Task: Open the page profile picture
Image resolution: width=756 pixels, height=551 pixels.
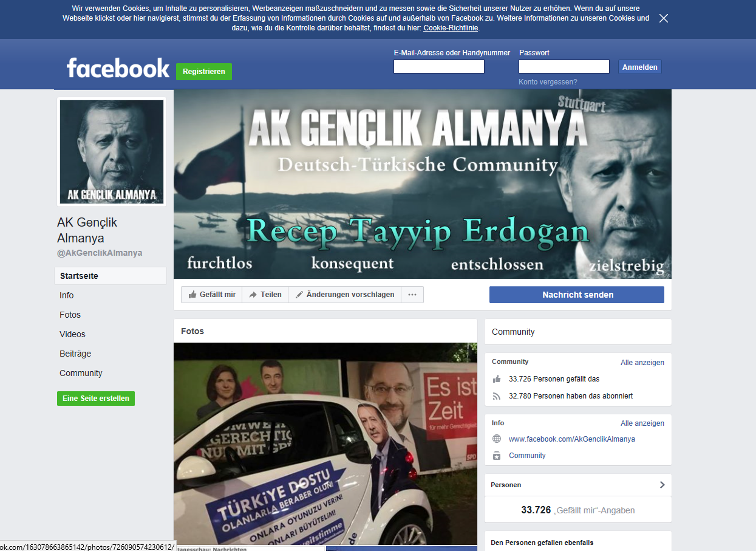Action: tap(112, 152)
